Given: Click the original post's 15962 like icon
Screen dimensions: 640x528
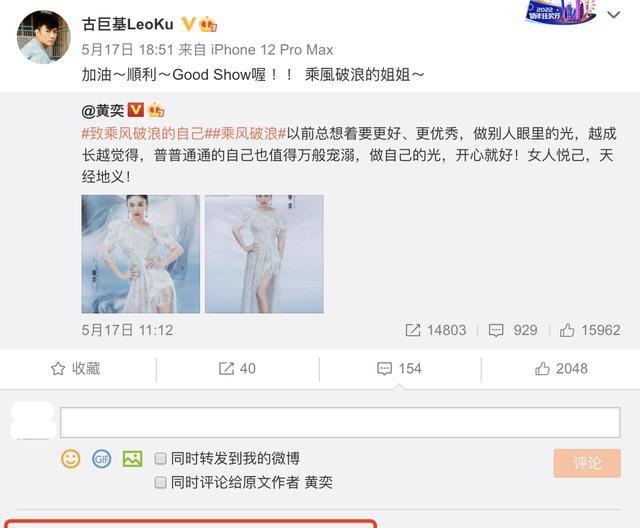Looking at the screenshot, I should [567, 330].
